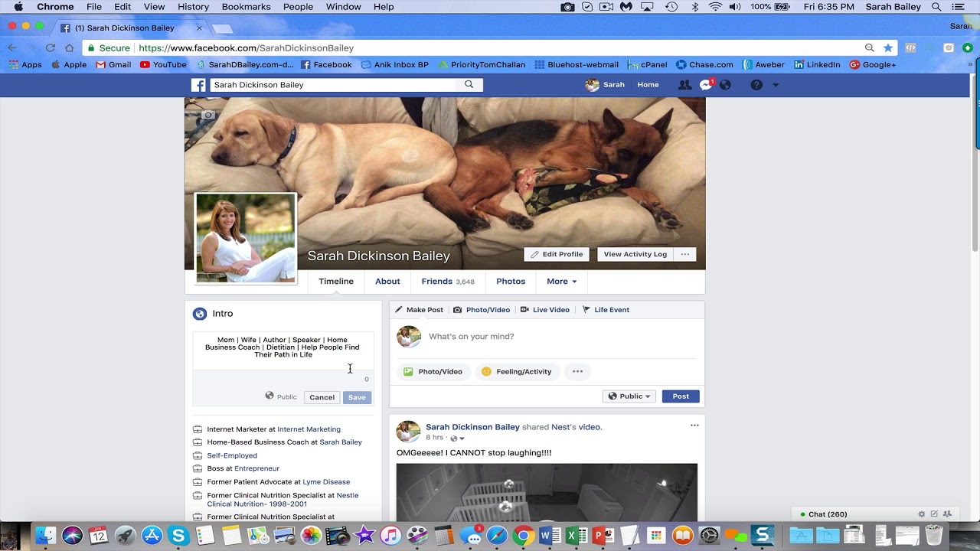This screenshot has height=551, width=980.
Task: Click the search magnifier in Facebook search
Action: [469, 85]
